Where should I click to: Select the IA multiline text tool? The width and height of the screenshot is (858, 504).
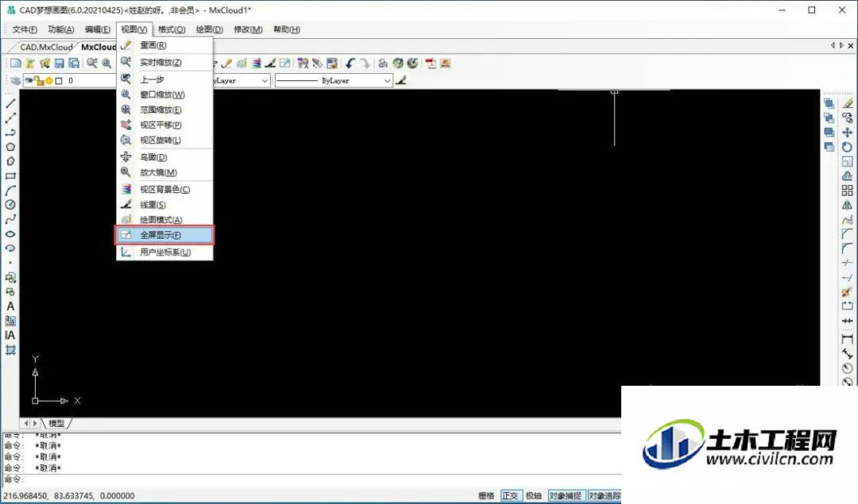coord(10,335)
